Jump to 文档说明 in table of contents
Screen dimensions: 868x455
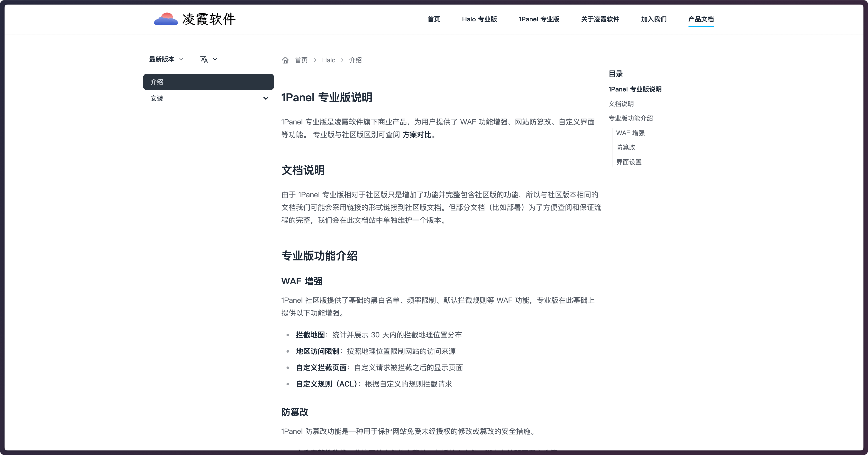point(621,104)
